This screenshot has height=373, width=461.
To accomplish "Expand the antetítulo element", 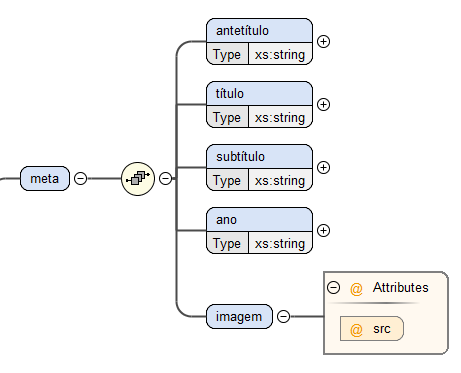I will pos(323,42).
